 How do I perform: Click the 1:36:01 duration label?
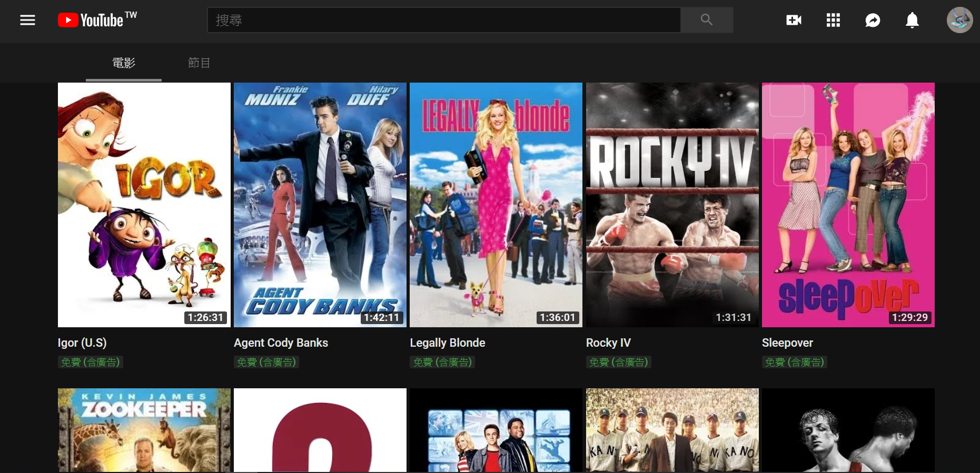(x=558, y=317)
